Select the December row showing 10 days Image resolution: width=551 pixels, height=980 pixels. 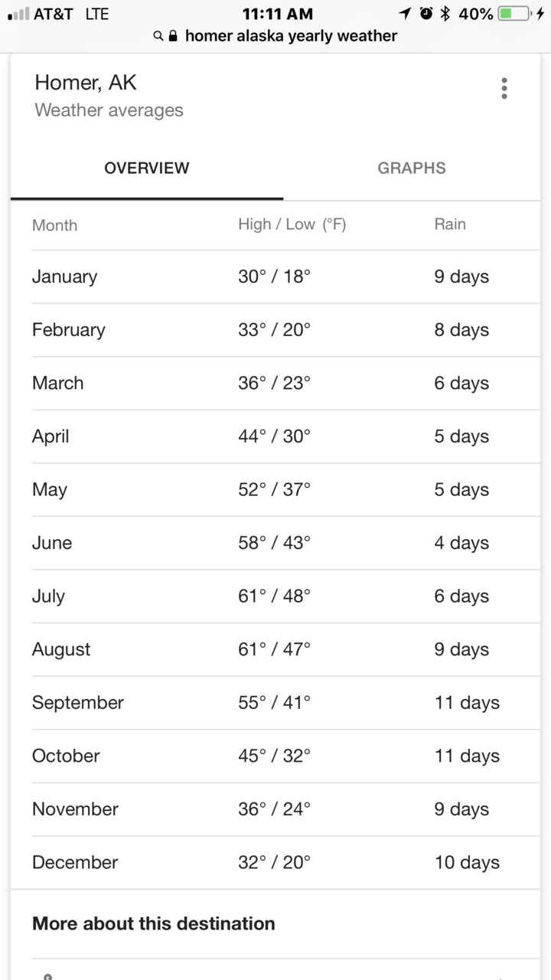coord(286,862)
